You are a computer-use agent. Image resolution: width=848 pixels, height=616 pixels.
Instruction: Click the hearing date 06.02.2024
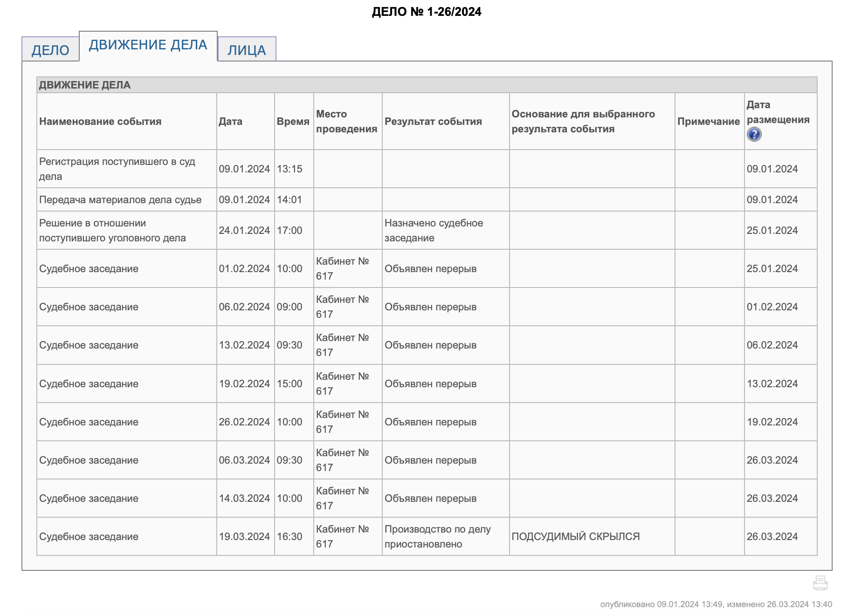click(244, 307)
